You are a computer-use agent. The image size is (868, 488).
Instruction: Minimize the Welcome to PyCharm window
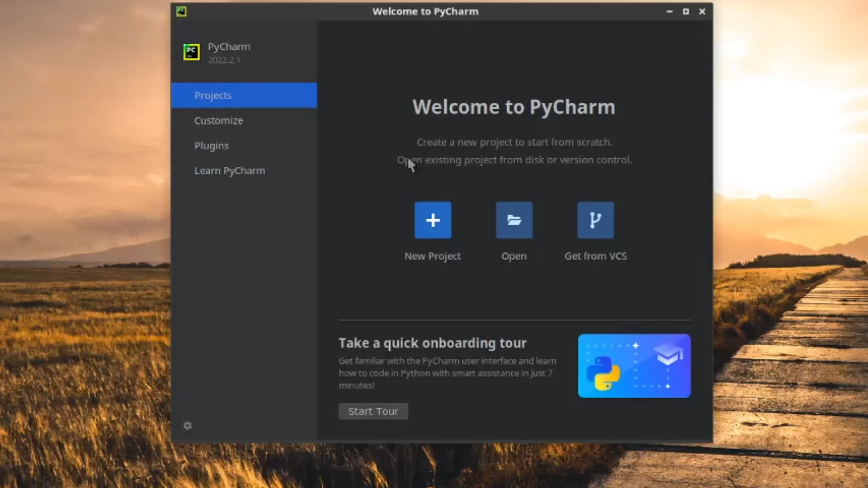tap(669, 11)
